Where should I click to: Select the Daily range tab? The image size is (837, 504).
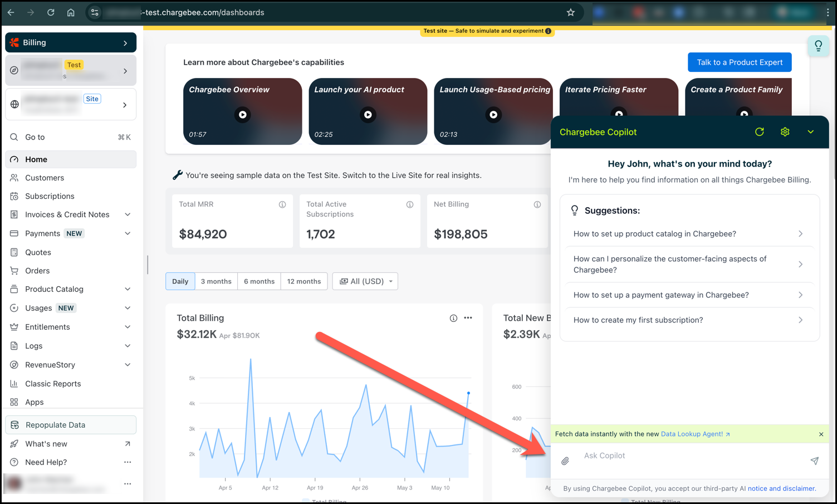click(x=180, y=281)
